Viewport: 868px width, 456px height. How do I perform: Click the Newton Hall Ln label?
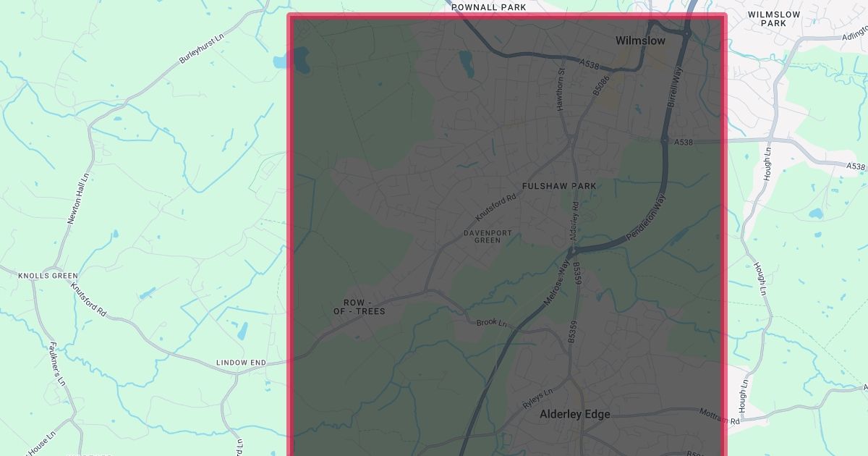tap(79, 199)
